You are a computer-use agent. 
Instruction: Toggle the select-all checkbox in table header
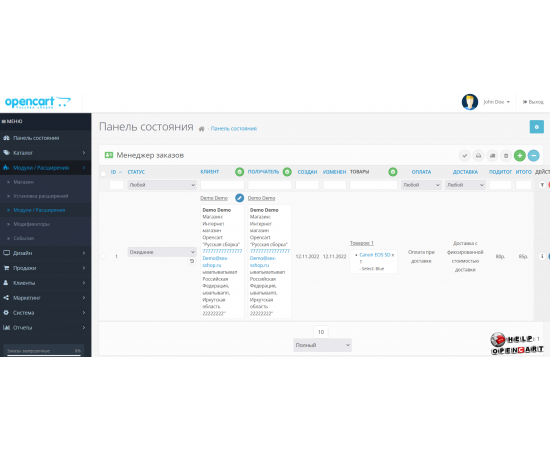click(x=103, y=174)
